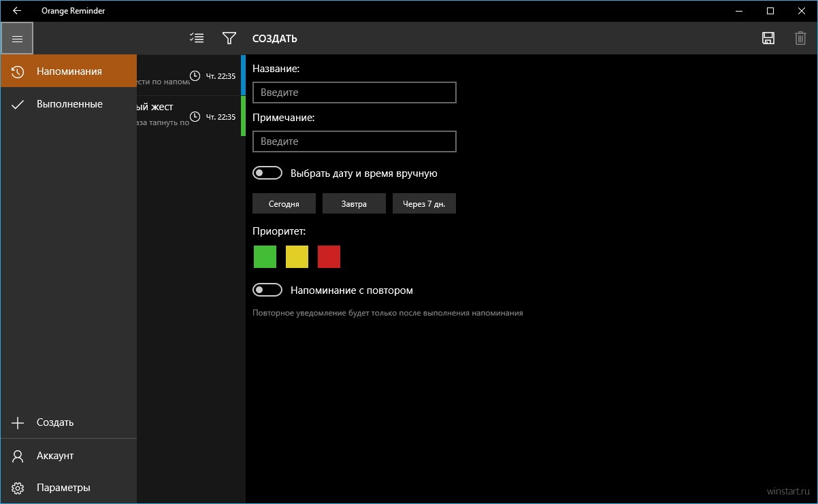Save the reminder with floppy icon
This screenshot has height=504, width=818.
768,38
